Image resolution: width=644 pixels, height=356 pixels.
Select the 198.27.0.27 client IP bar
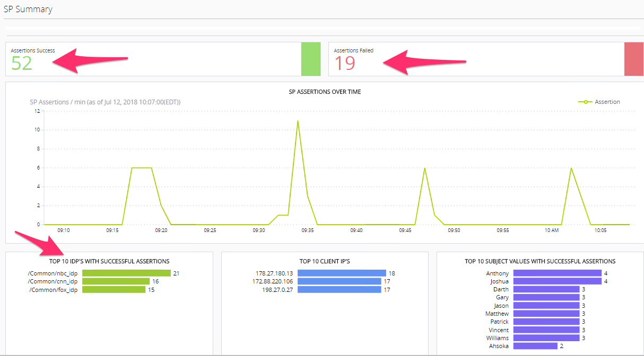click(x=340, y=290)
